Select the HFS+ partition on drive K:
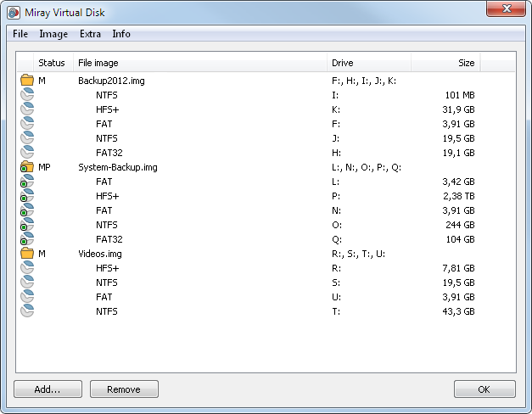 tap(266, 109)
